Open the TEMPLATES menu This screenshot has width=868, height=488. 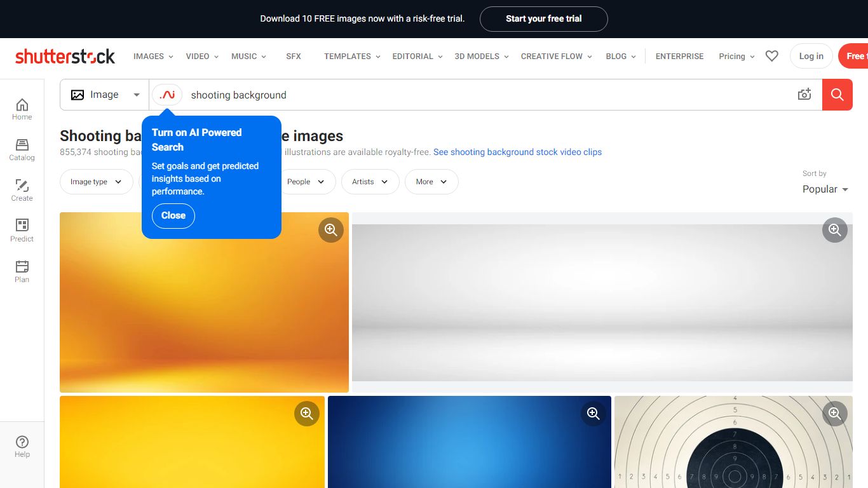coord(352,56)
